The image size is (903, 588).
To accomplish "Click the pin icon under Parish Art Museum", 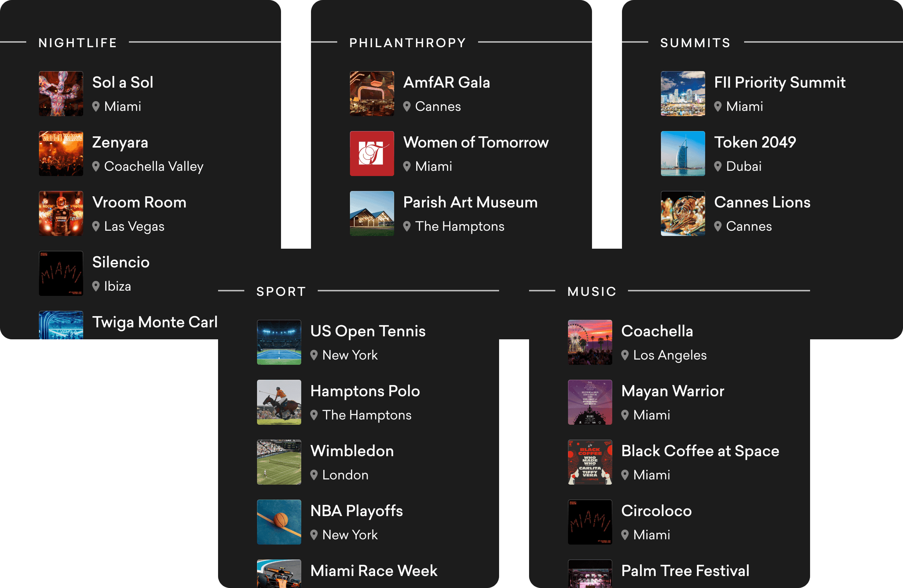I will point(407,226).
